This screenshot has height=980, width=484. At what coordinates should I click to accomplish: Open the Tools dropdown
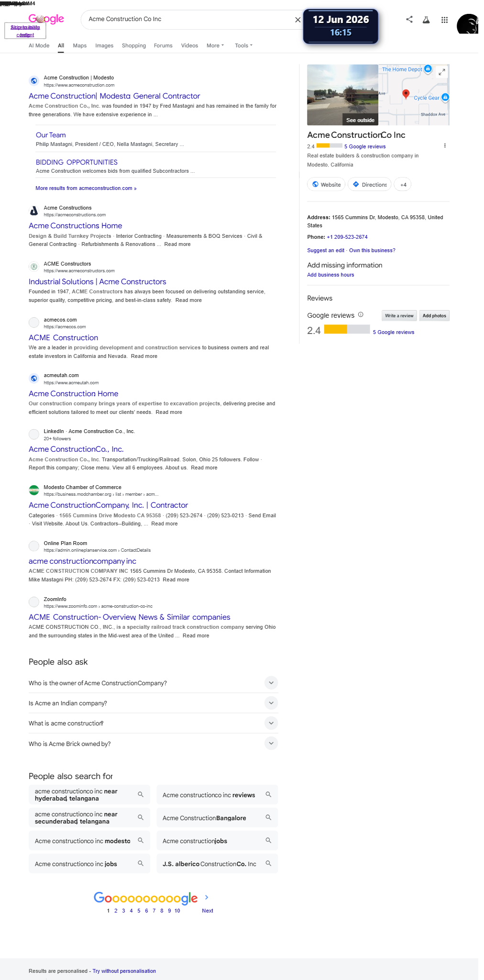tap(243, 45)
